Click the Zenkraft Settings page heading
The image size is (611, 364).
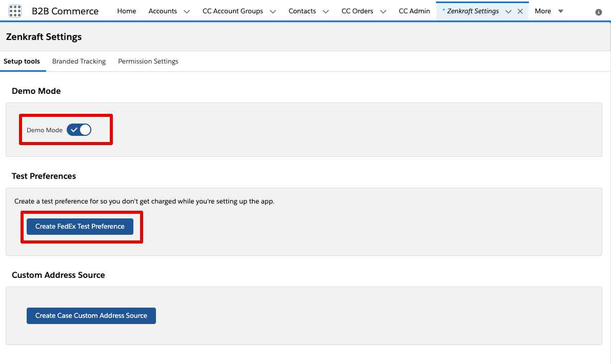tap(44, 37)
